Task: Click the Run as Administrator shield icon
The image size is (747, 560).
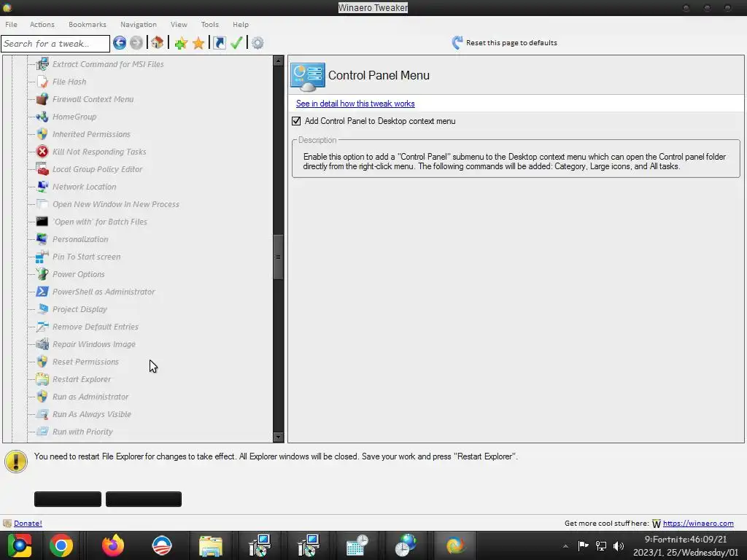Action: coord(42,397)
